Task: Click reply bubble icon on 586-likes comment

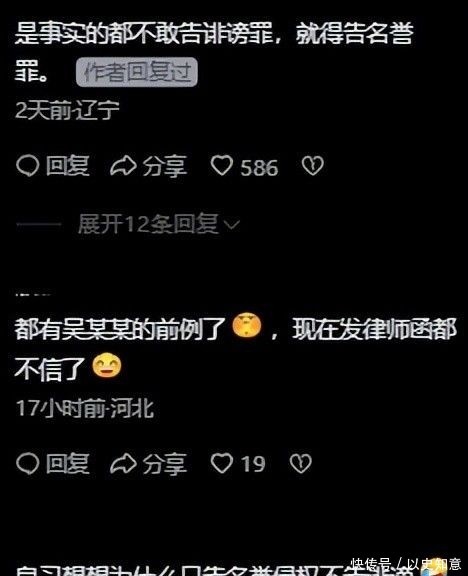Action: tap(28, 166)
